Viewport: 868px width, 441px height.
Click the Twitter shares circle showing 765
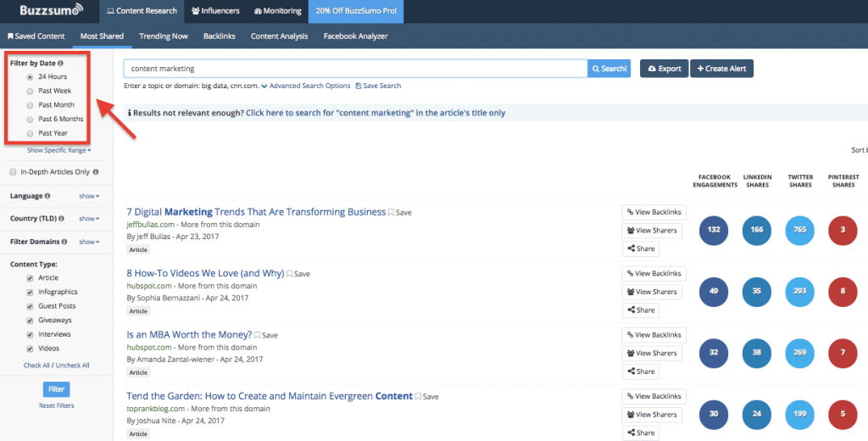click(x=800, y=230)
